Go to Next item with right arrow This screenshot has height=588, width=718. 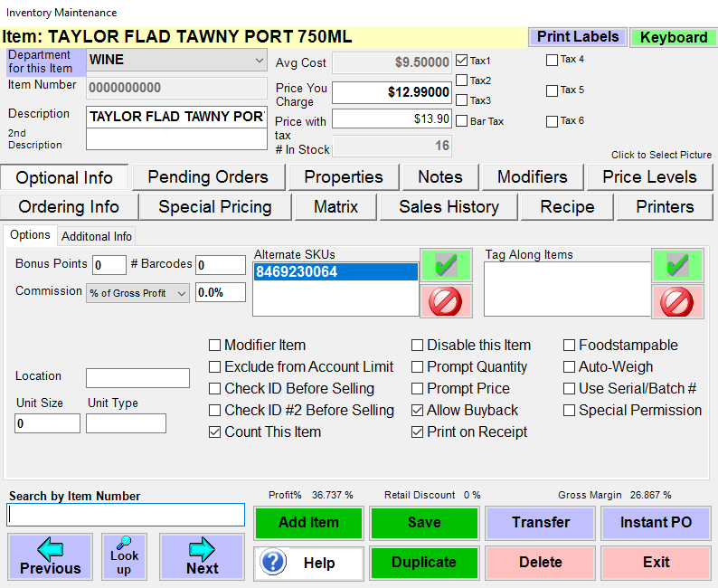tap(202, 556)
